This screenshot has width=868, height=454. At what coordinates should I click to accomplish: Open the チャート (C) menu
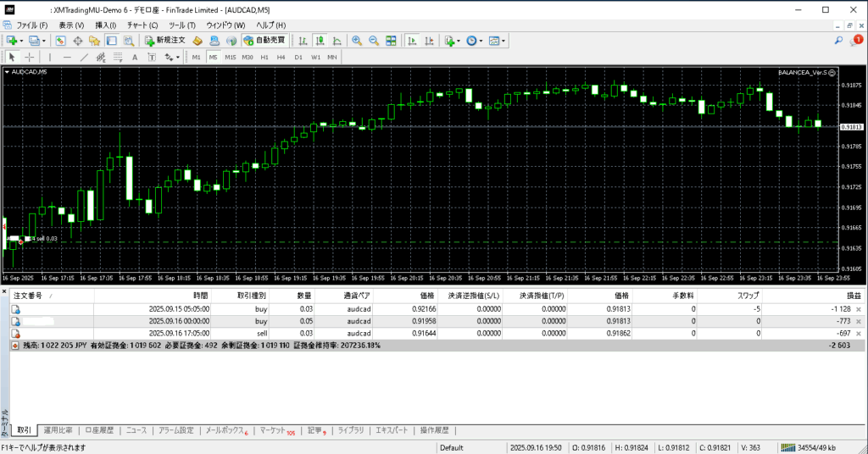pyautogui.click(x=142, y=25)
